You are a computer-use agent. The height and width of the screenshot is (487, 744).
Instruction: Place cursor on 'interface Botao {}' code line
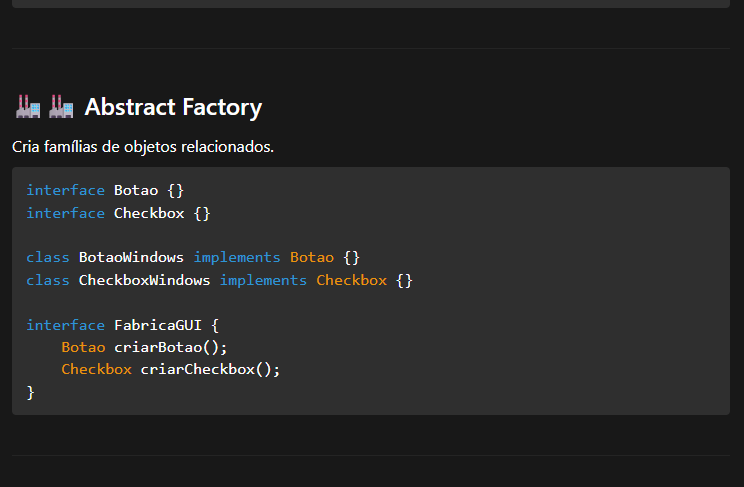[105, 190]
